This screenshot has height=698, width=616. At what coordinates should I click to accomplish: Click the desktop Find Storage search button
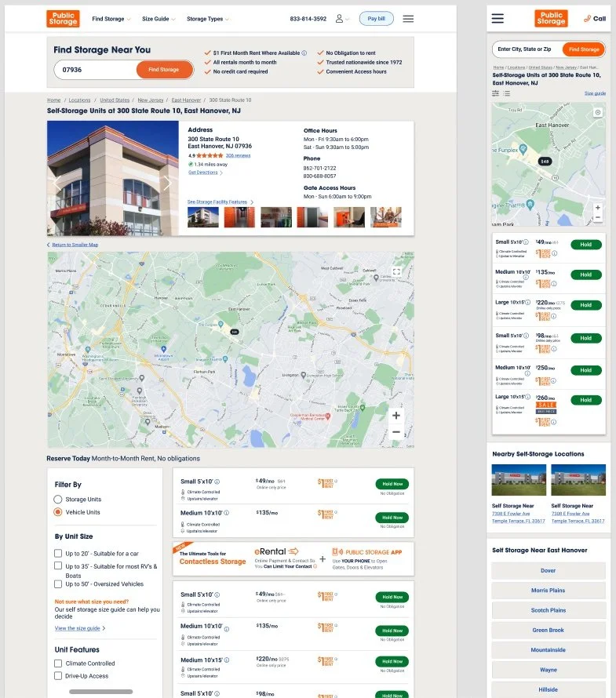tap(164, 70)
